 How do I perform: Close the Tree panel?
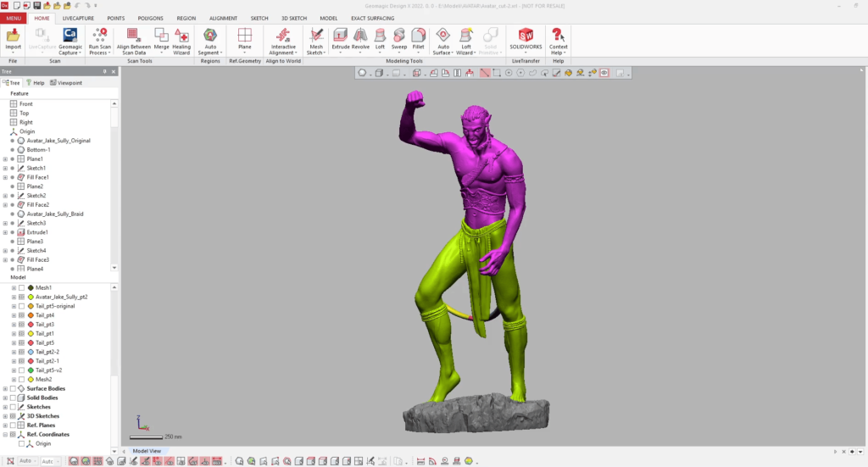point(114,71)
